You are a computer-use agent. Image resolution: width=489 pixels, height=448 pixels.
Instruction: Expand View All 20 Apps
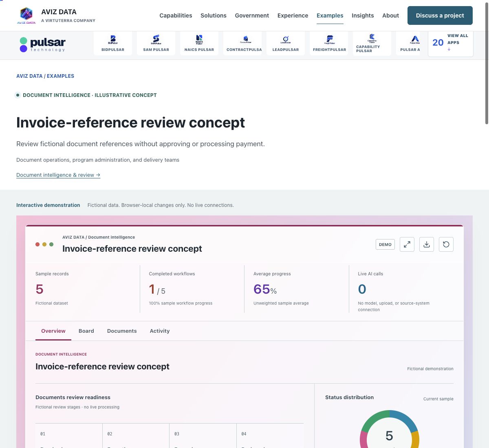click(x=451, y=43)
